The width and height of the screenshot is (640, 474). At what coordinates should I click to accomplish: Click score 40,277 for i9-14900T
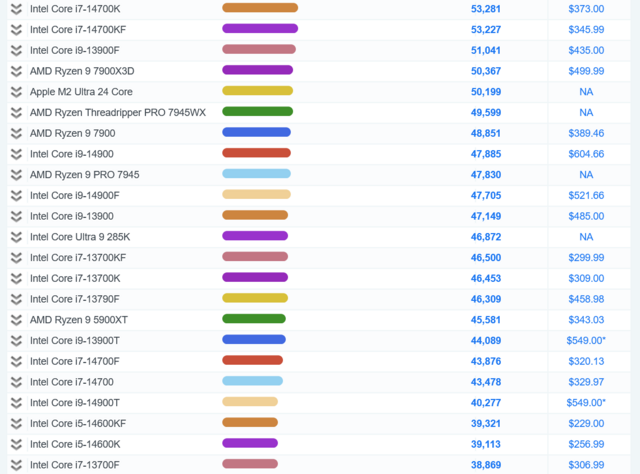(x=486, y=403)
